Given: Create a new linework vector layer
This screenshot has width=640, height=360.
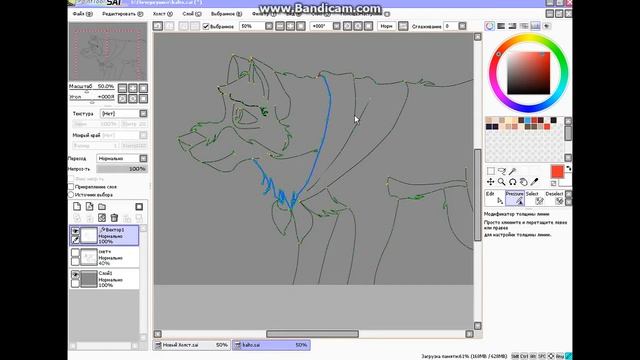Looking at the screenshot, I should pos(89,207).
